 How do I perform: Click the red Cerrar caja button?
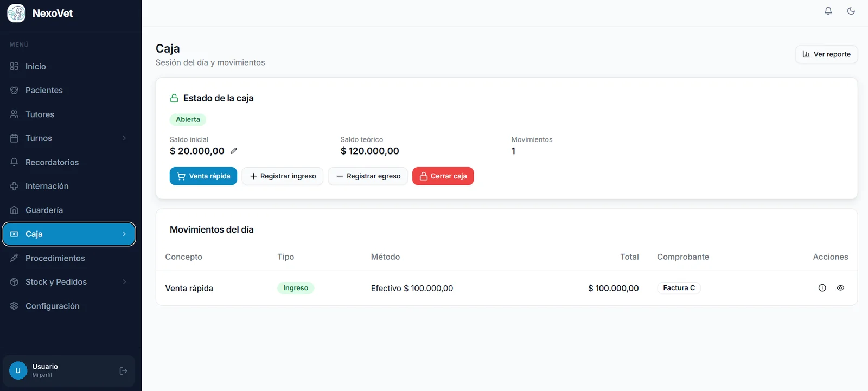pos(443,176)
